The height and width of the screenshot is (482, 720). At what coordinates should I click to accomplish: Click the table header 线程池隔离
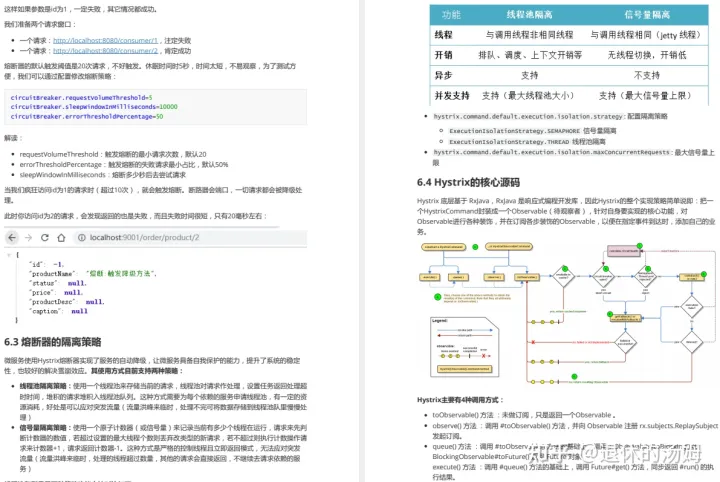529,15
